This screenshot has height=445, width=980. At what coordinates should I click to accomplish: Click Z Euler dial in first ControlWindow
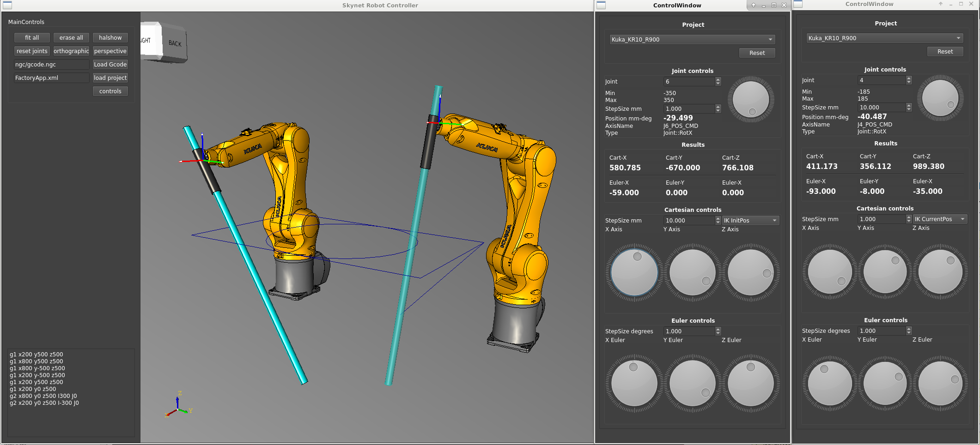pos(751,383)
